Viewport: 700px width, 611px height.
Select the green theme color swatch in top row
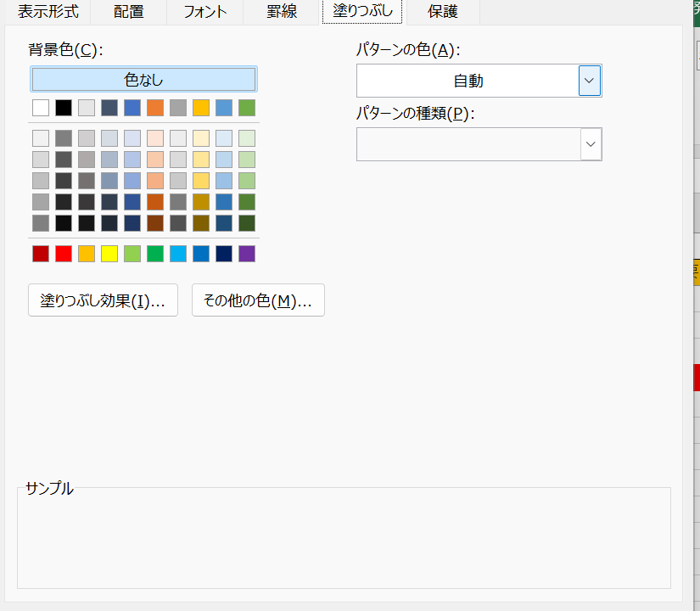(x=247, y=108)
